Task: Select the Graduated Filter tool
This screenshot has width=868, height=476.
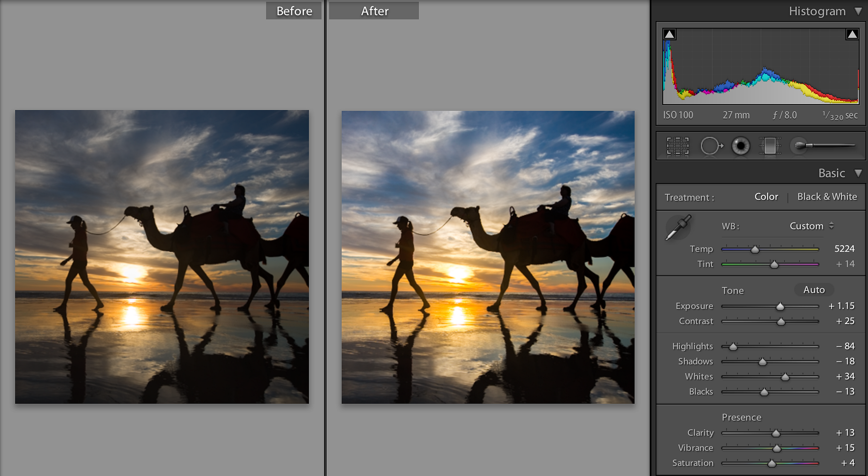Action: [770, 146]
